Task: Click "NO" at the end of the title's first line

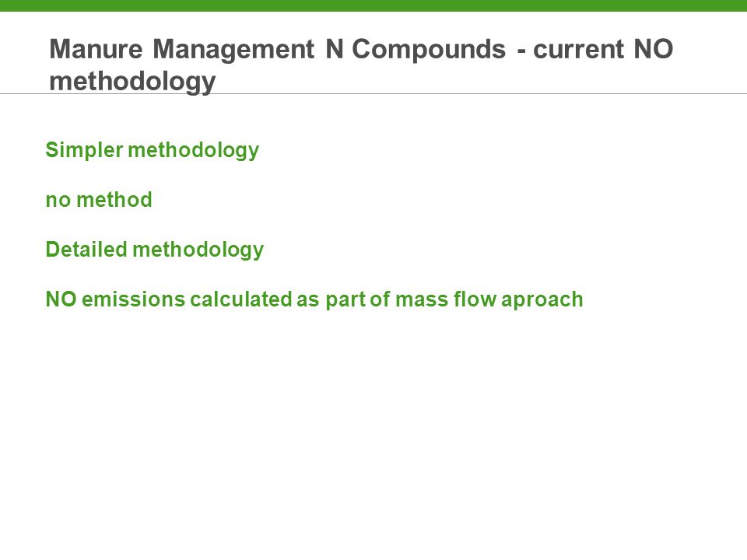Action: (x=653, y=49)
